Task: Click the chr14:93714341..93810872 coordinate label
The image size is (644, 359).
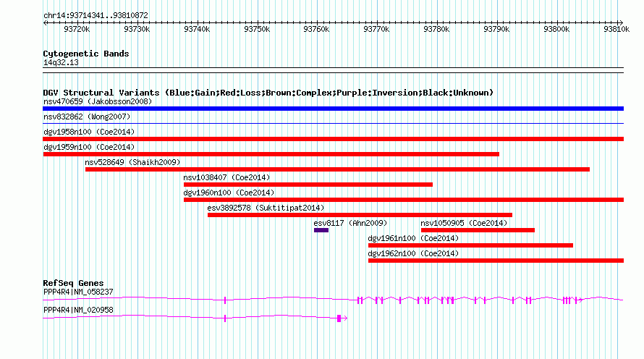Action: coord(96,15)
